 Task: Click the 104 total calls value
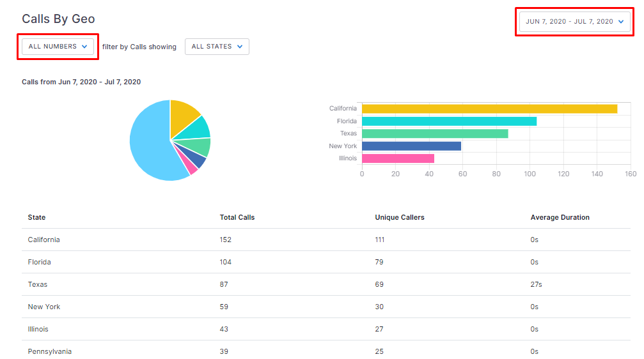(x=226, y=262)
